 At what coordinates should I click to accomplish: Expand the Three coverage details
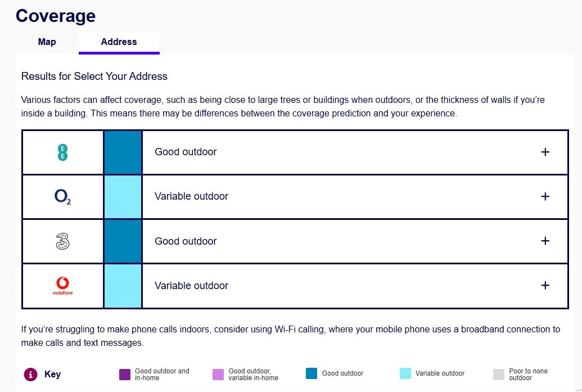(x=544, y=241)
